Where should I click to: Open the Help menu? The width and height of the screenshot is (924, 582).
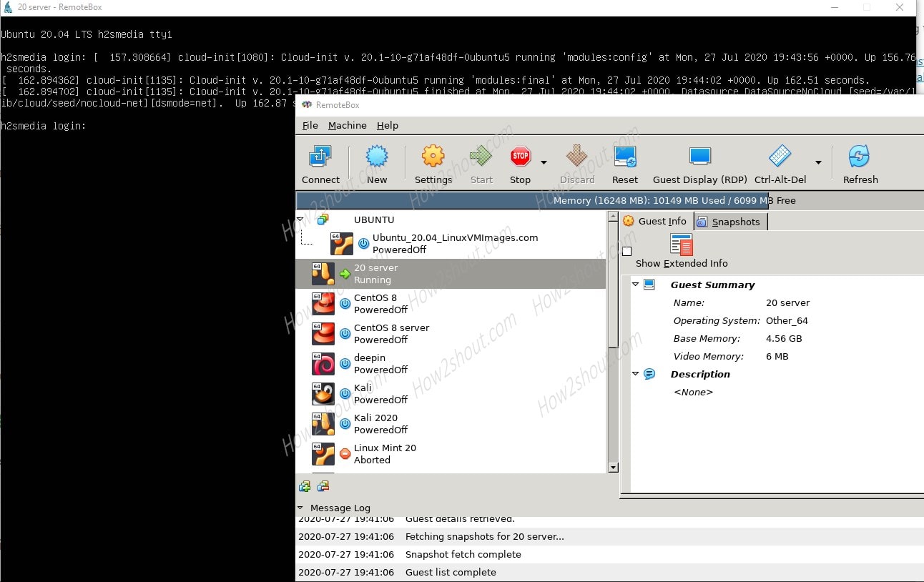click(388, 125)
